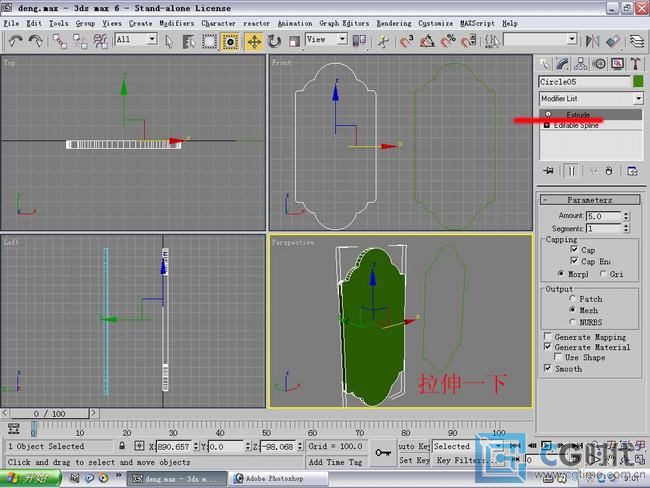The width and height of the screenshot is (650, 488).
Task: Click Rectangular Selection Region icon
Action: click(x=209, y=41)
